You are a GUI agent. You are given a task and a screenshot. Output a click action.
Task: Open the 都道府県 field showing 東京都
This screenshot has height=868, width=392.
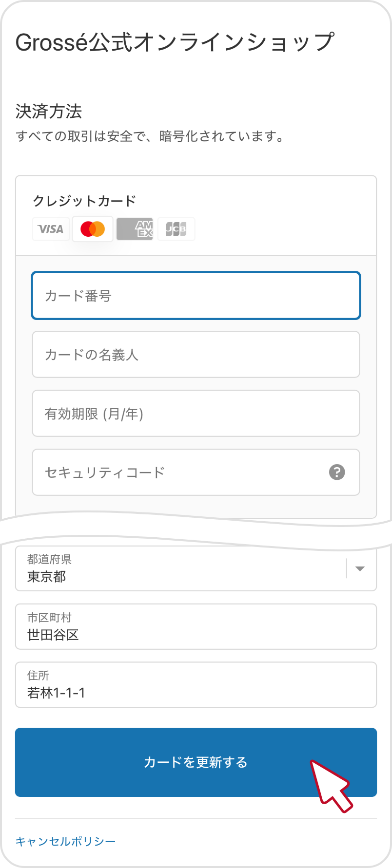[x=196, y=568]
